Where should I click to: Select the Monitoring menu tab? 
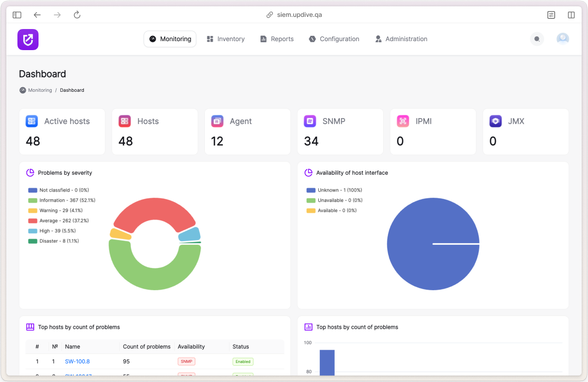[x=170, y=39]
